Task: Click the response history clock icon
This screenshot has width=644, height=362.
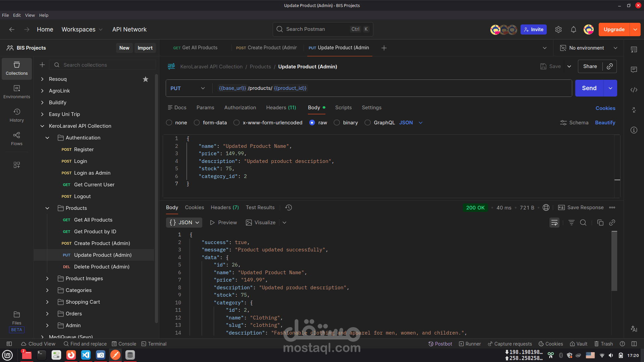Action: (288, 207)
